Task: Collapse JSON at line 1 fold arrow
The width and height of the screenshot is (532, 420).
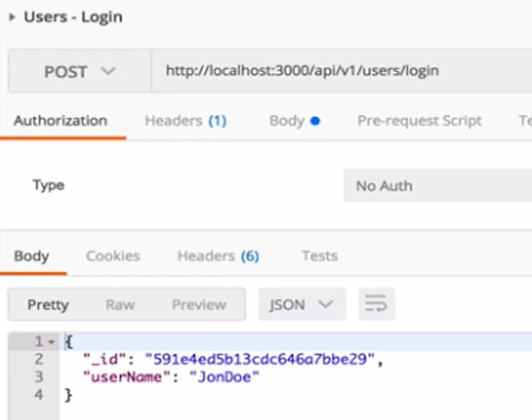Action: (x=52, y=342)
